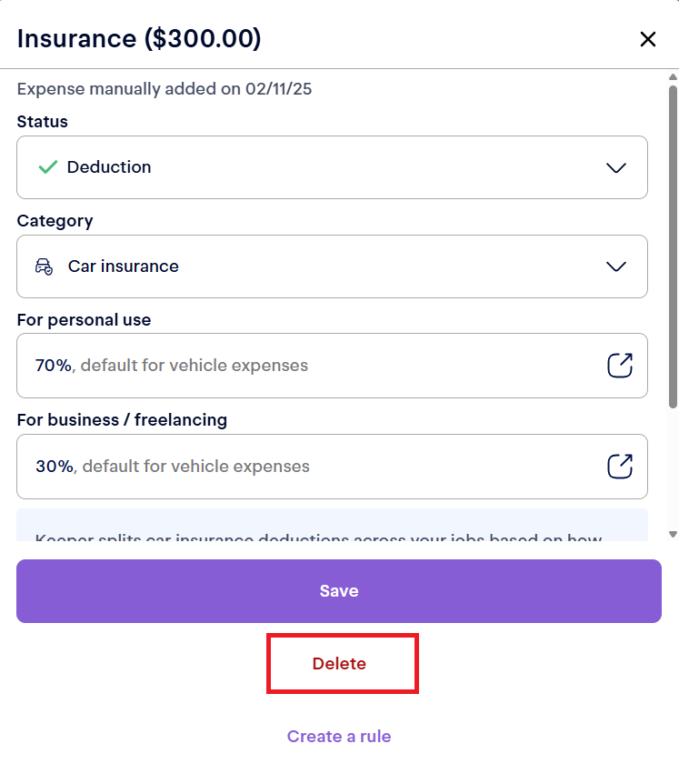Close the Insurance expense dialog
Image resolution: width=679 pixels, height=784 pixels.
point(647,39)
